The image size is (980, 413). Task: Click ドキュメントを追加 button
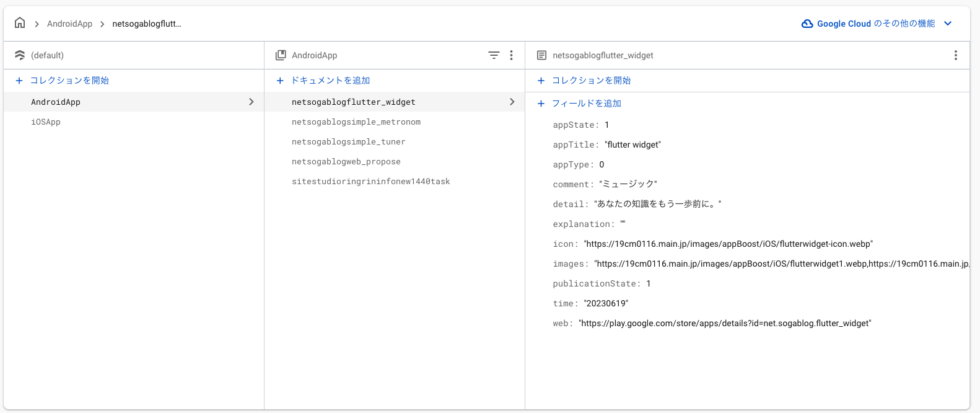click(x=330, y=81)
